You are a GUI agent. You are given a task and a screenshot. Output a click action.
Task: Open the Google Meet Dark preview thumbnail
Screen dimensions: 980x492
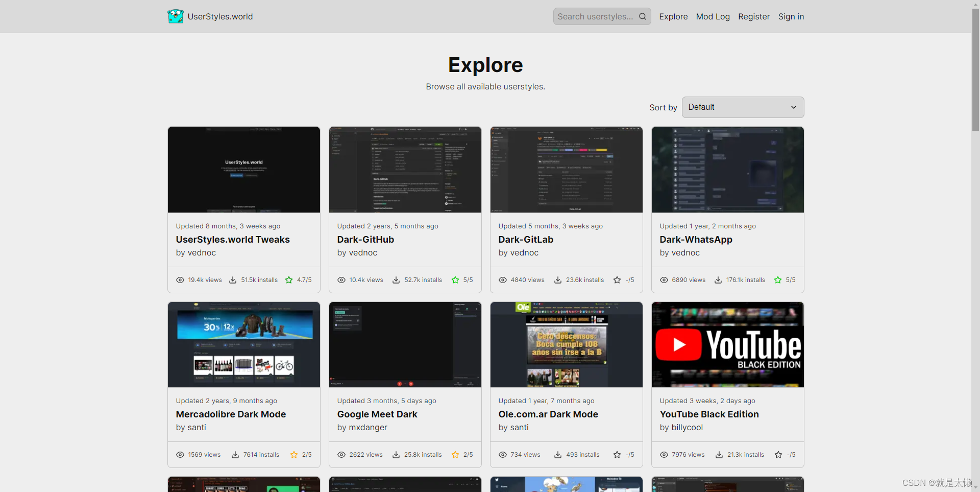coord(405,344)
